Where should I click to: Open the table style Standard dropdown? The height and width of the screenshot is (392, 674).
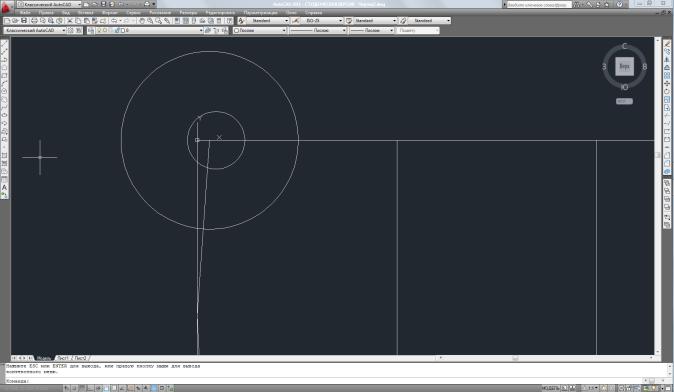(x=374, y=21)
